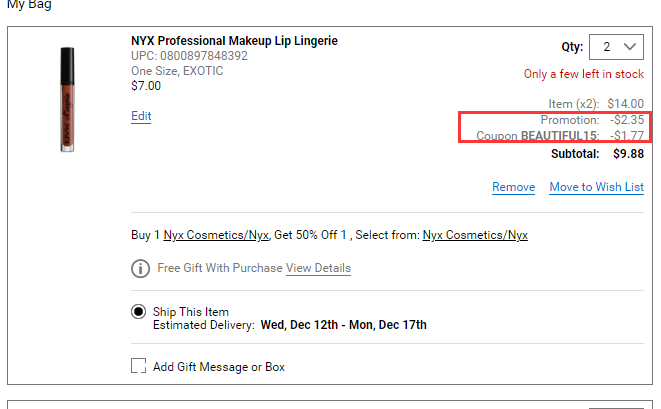661x409 pixels.
Task: Open the Qty dropdown chevron
Action: tap(630, 46)
